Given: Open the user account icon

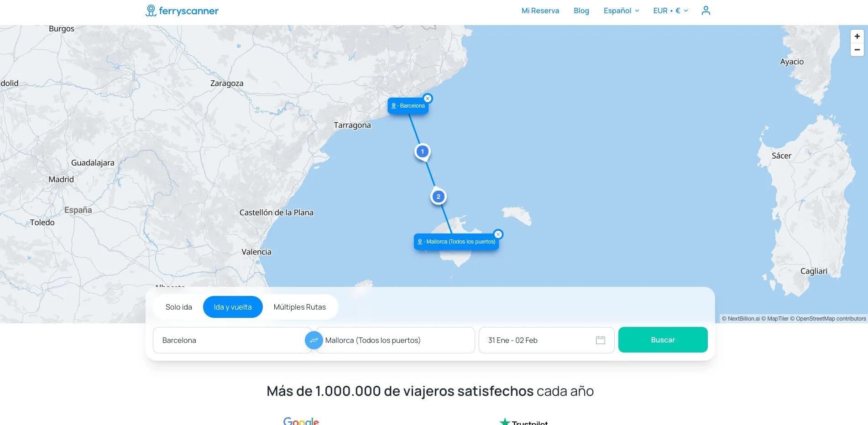Looking at the screenshot, I should (x=706, y=10).
